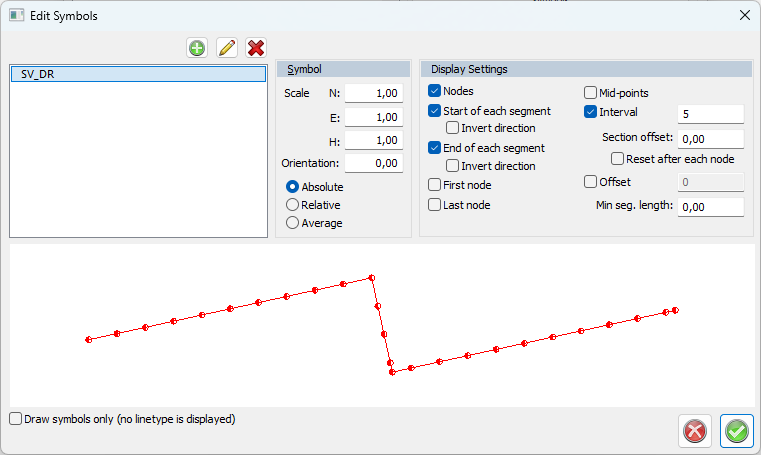This screenshot has width=761, height=455.
Task: Click the Min seg. length field
Action: point(710,207)
